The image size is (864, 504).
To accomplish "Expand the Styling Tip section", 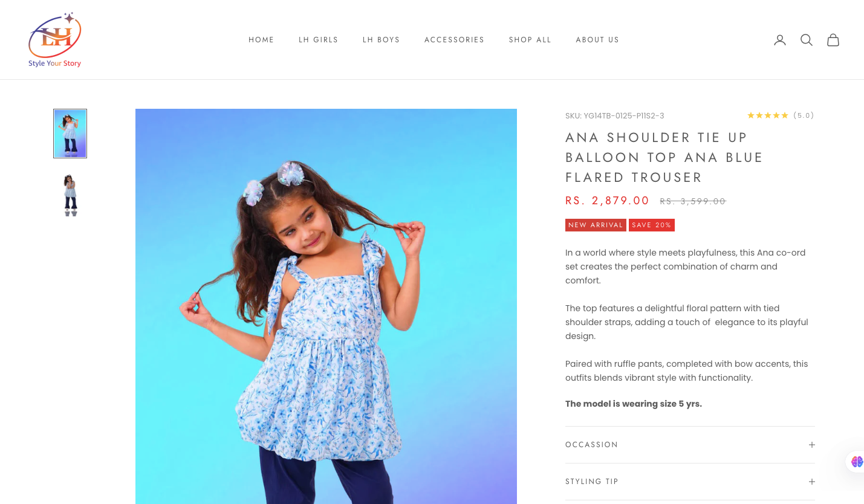I will pos(690,482).
